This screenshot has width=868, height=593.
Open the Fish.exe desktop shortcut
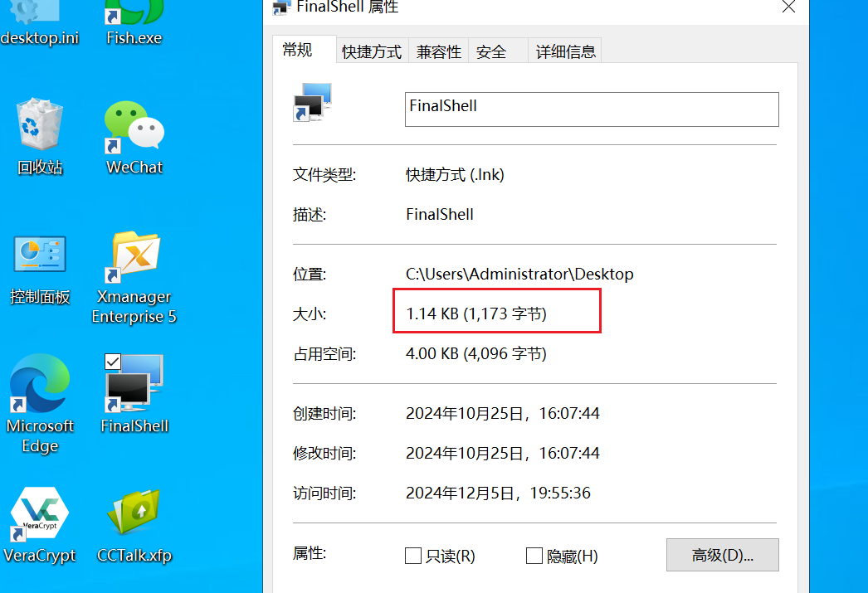(134, 22)
